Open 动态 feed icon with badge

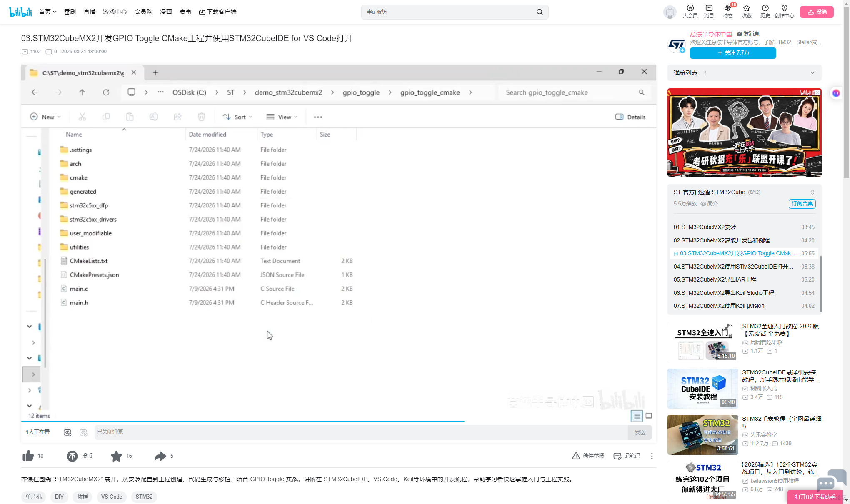[x=727, y=11]
